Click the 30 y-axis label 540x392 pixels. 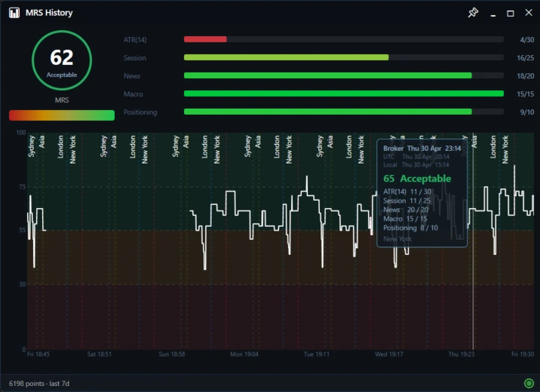[x=22, y=284]
